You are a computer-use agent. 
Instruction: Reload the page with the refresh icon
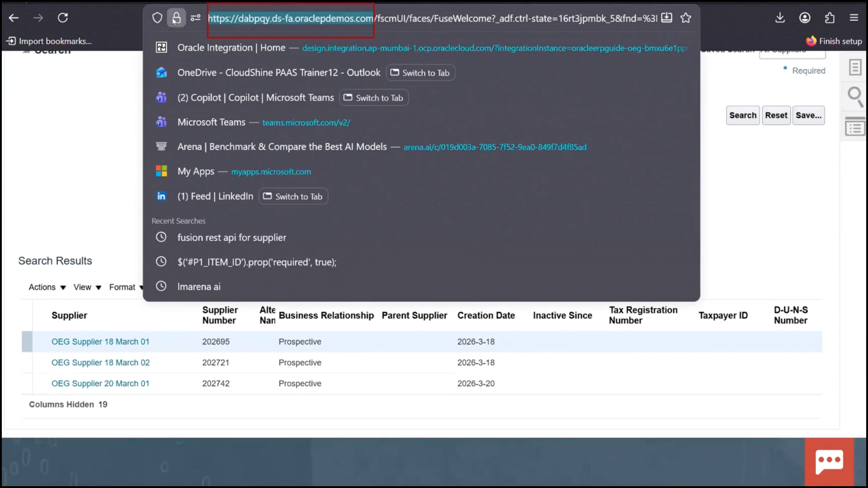63,18
